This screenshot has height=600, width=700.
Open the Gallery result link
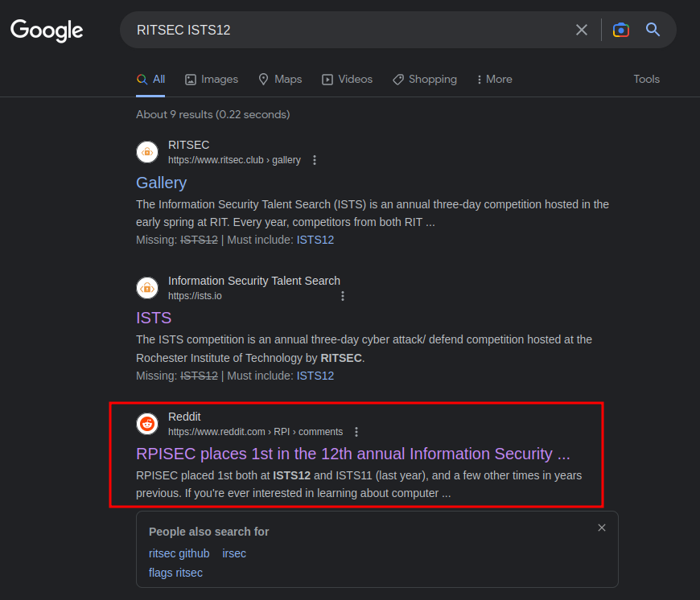(161, 183)
